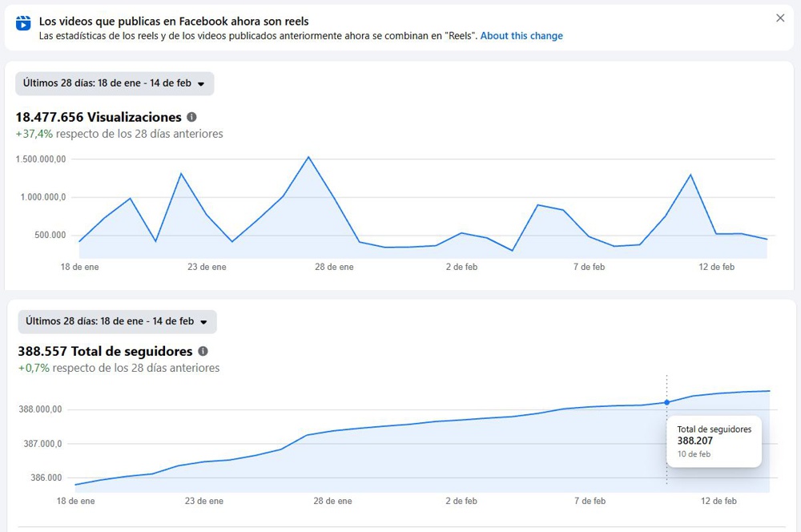The width and height of the screenshot is (801, 532).
Task: Open the 'About this change' link
Action: [x=521, y=36]
